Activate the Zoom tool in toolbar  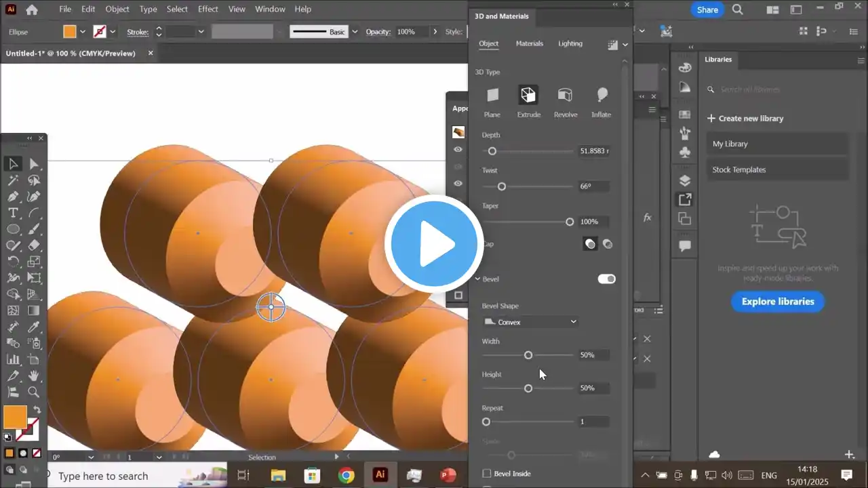tap(33, 392)
